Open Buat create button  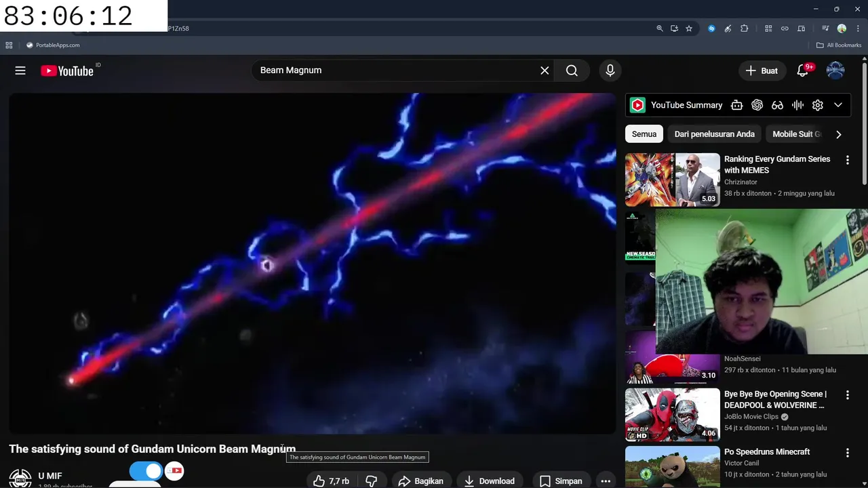762,70
